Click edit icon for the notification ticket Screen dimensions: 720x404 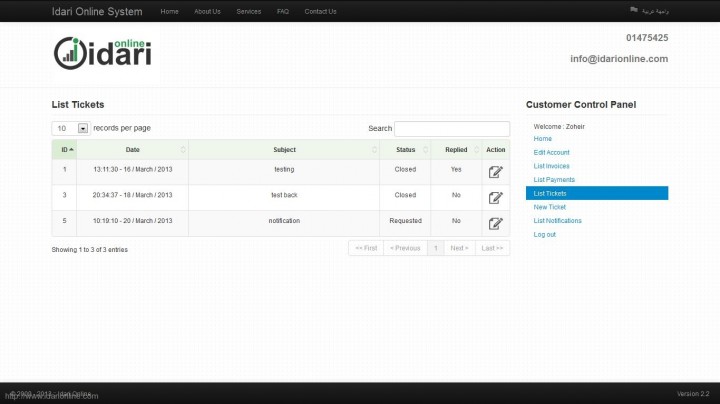click(x=495, y=222)
